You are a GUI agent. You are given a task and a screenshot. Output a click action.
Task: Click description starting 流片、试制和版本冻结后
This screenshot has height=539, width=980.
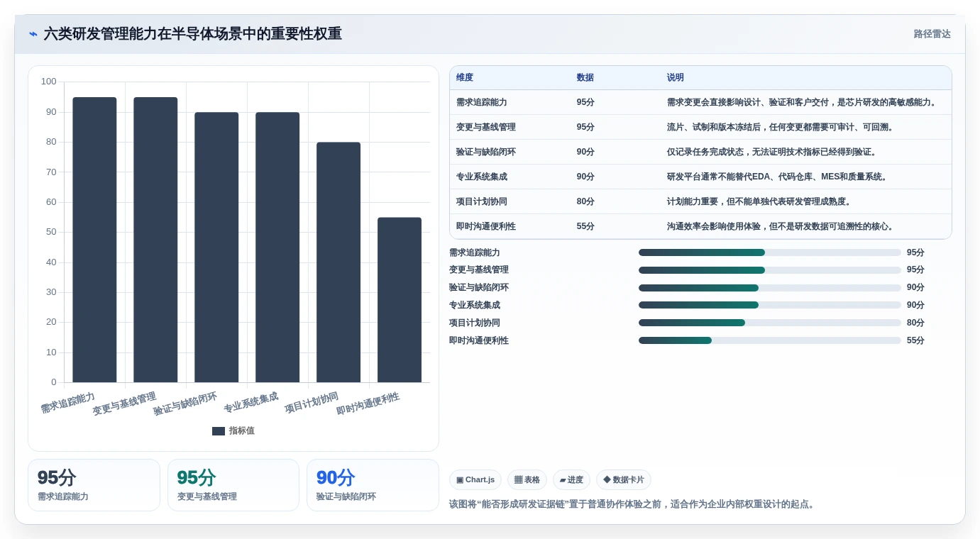(x=781, y=128)
